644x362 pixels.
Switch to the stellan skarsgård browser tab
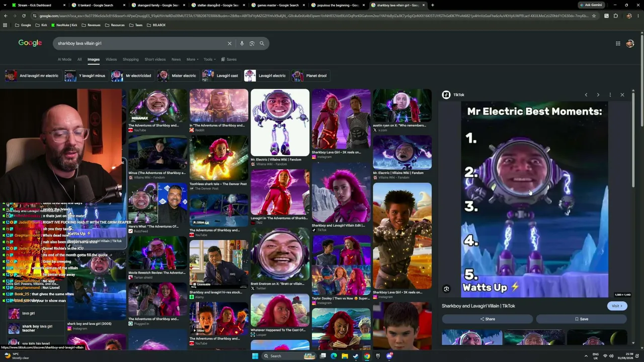(217, 5)
